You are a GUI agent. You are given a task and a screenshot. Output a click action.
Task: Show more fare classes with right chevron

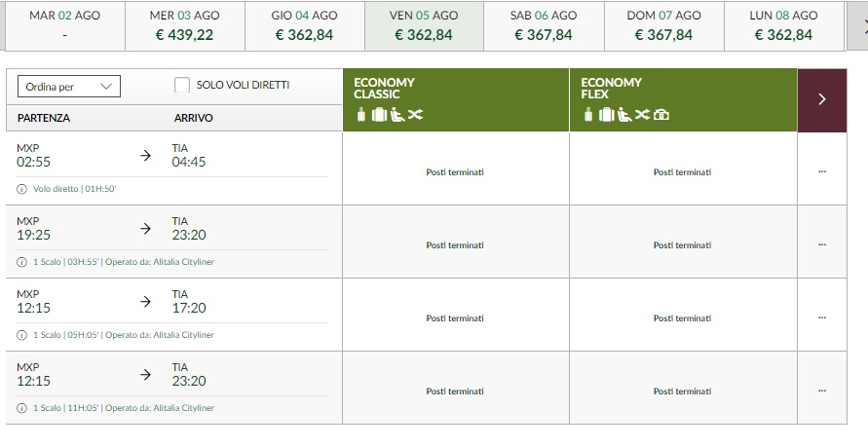click(x=822, y=98)
